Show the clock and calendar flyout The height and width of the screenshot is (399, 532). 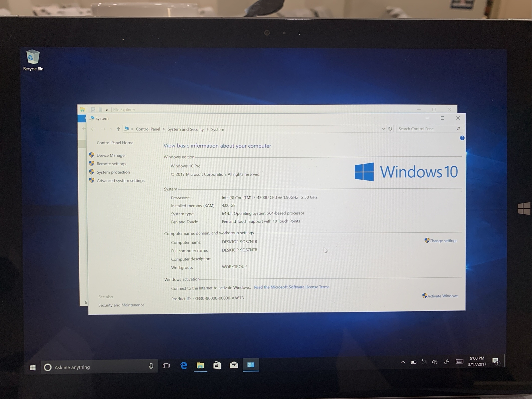(477, 361)
